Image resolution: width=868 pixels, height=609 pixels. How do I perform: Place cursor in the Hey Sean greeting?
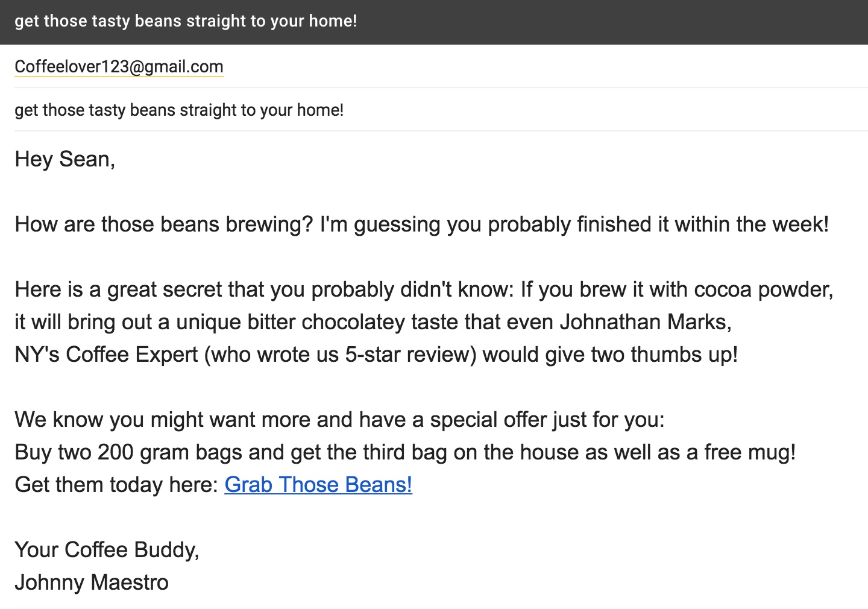tap(64, 159)
